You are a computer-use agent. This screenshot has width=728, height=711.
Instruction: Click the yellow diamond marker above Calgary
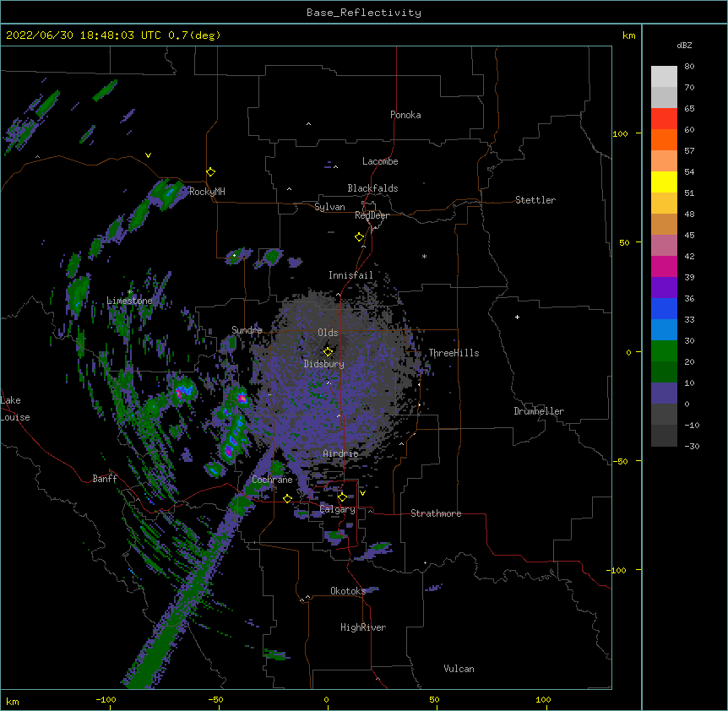click(x=342, y=497)
